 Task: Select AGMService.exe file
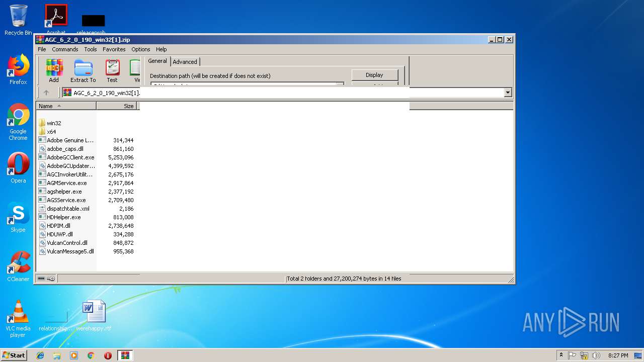point(66,183)
